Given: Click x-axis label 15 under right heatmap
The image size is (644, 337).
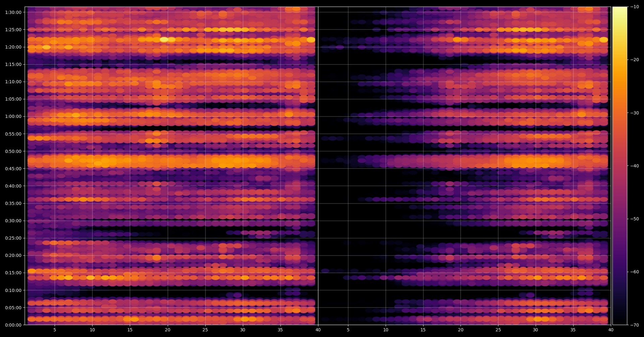Looking at the screenshot, I should click(423, 330).
